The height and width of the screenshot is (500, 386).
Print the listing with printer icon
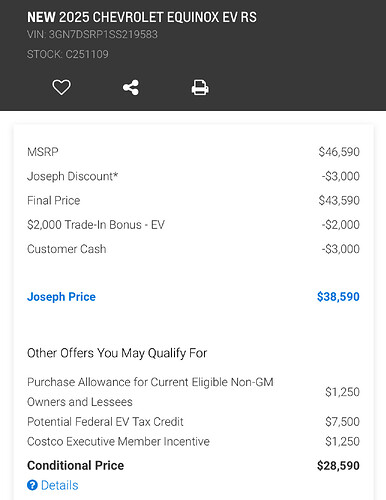pyautogui.click(x=200, y=88)
